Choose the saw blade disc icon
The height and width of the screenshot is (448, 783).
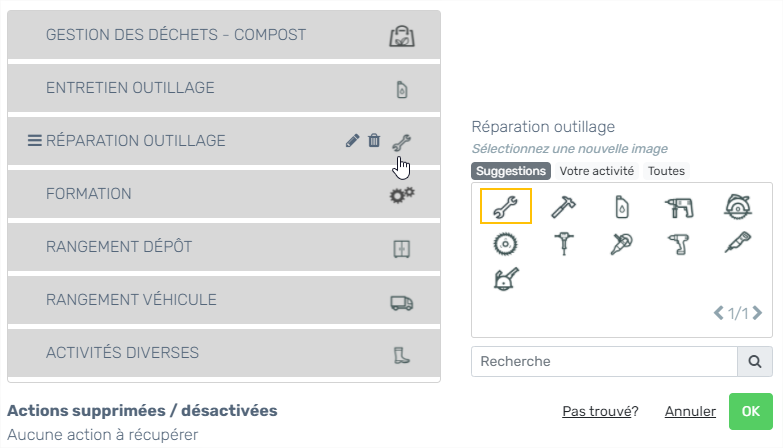tap(505, 244)
